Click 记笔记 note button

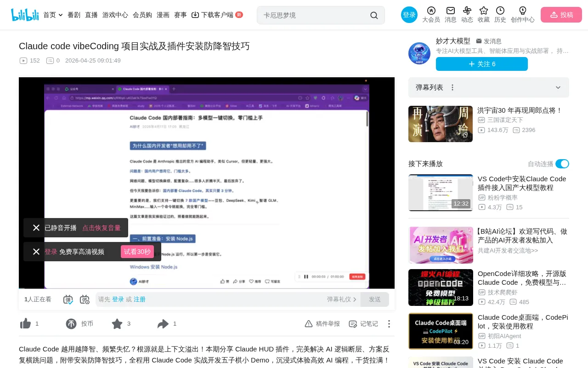[x=363, y=324]
